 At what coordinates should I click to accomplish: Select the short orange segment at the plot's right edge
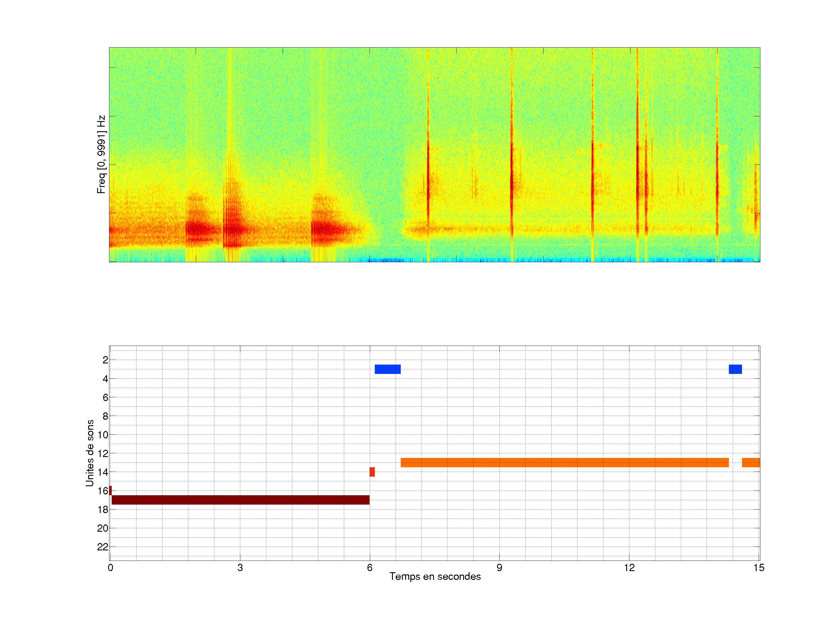click(x=751, y=463)
